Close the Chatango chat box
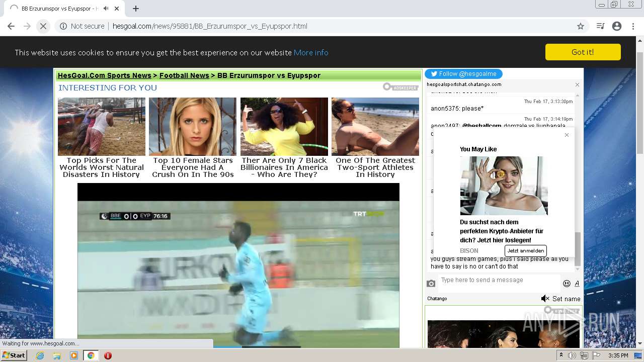This screenshot has width=644, height=362. 577,84
